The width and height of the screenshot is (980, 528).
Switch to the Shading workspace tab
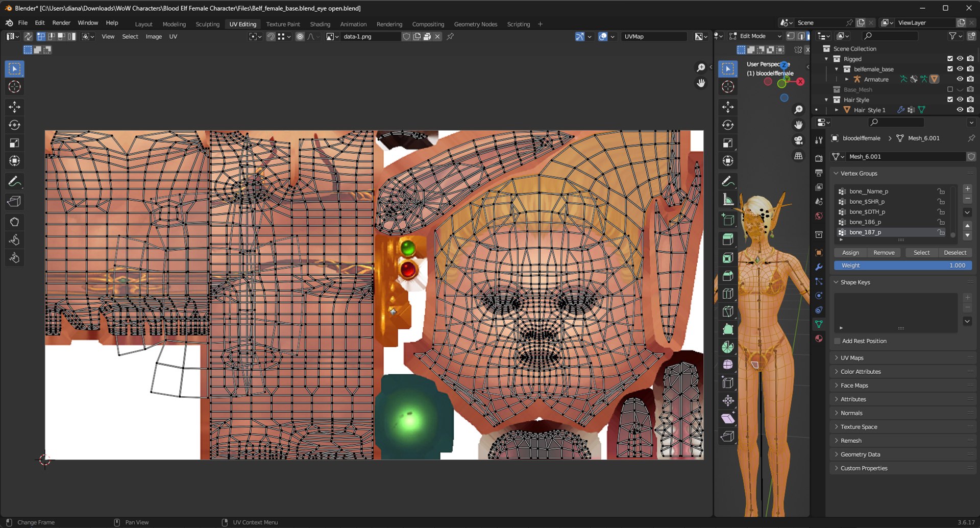coord(320,24)
